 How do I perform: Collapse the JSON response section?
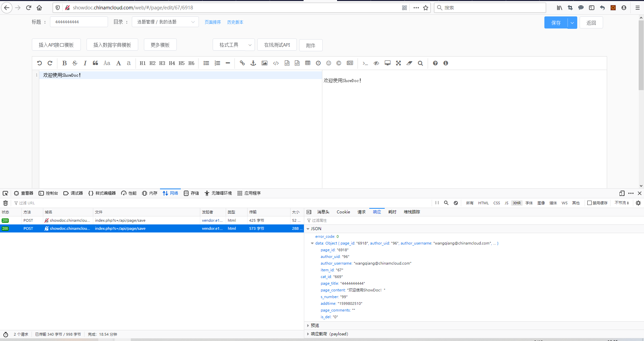pos(308,229)
